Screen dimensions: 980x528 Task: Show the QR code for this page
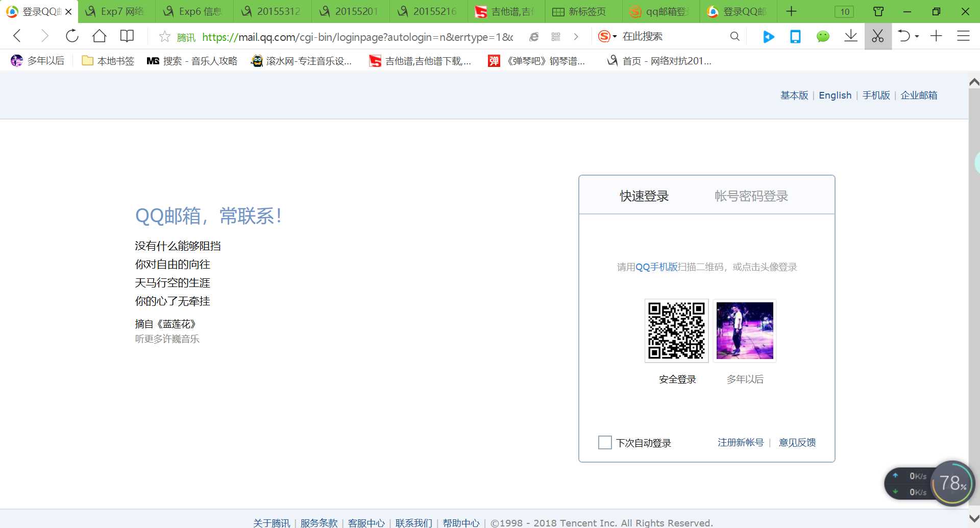point(556,36)
